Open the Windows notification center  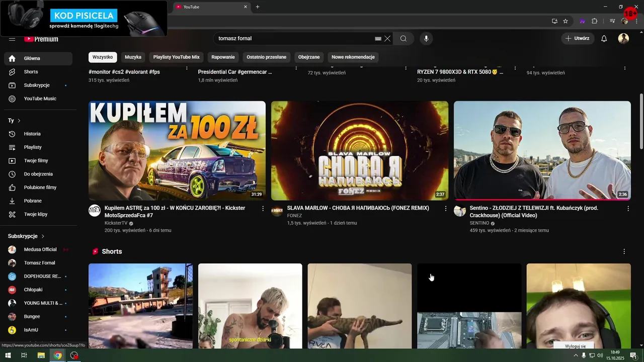[633, 355]
